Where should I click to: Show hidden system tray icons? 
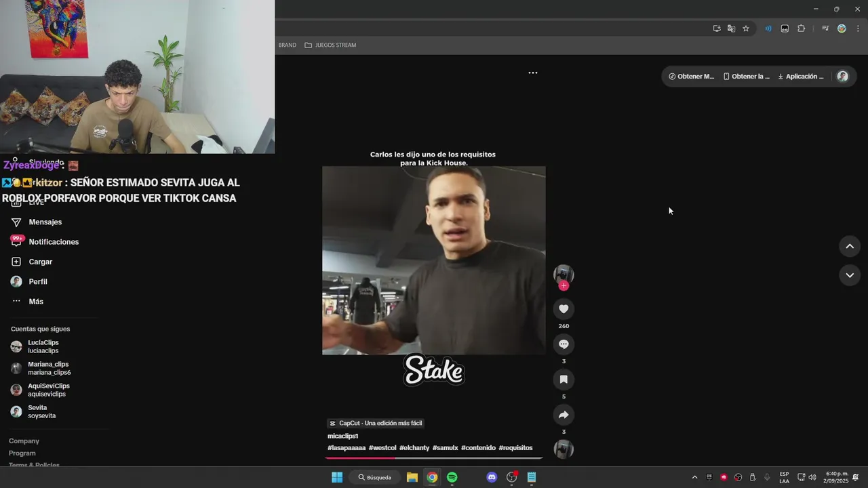pyautogui.click(x=694, y=477)
